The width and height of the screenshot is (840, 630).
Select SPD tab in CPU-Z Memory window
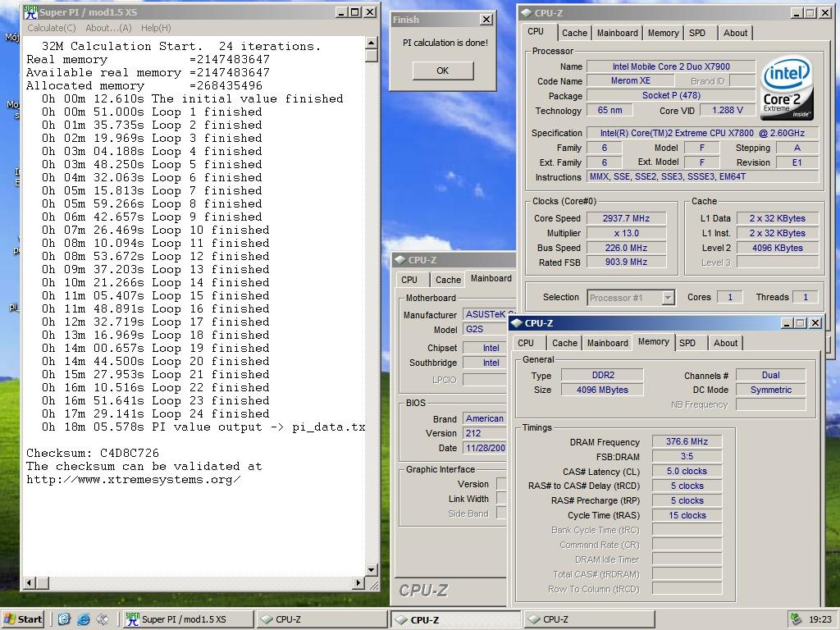[x=687, y=343]
